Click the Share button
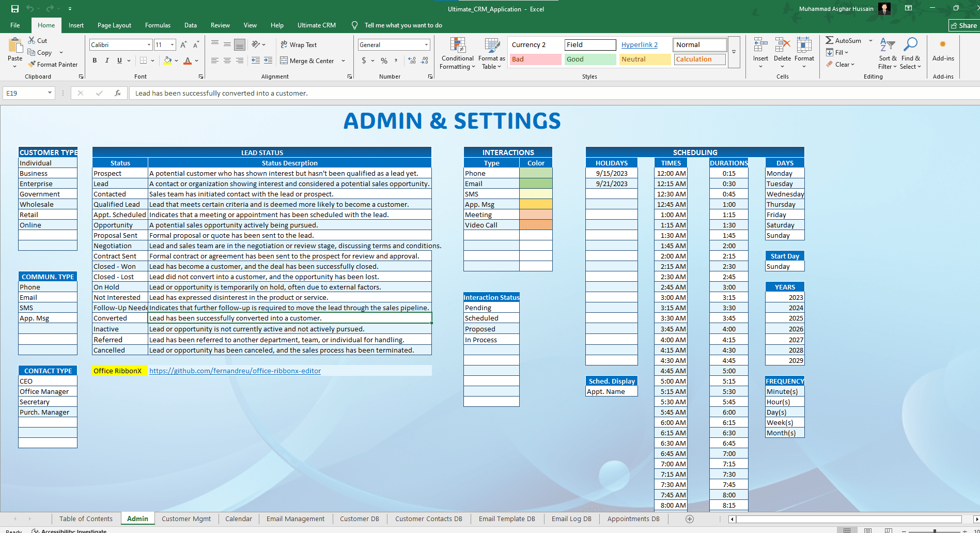The width and height of the screenshot is (980, 533). tap(963, 25)
